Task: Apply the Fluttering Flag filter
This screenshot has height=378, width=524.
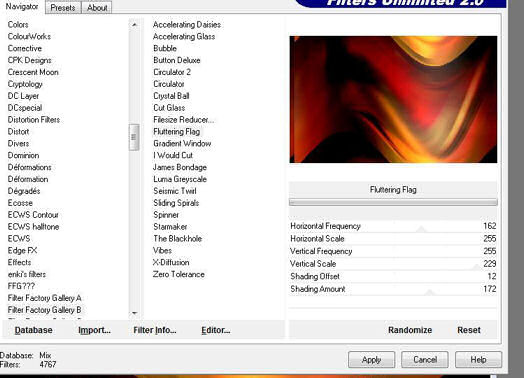Action: pos(371,360)
